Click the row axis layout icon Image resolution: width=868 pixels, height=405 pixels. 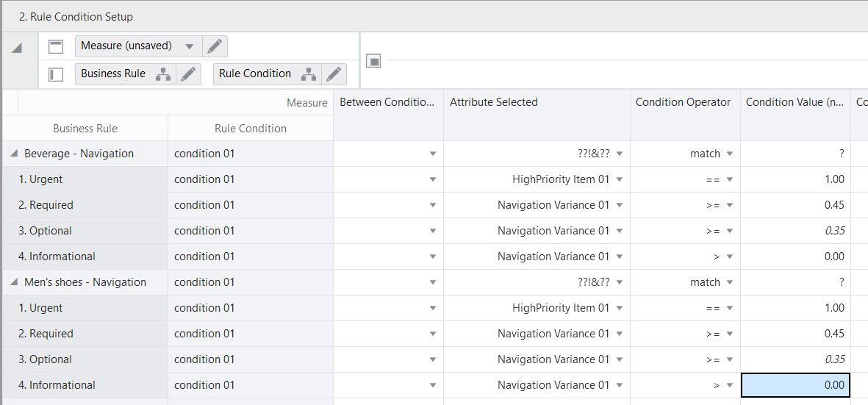click(56, 74)
